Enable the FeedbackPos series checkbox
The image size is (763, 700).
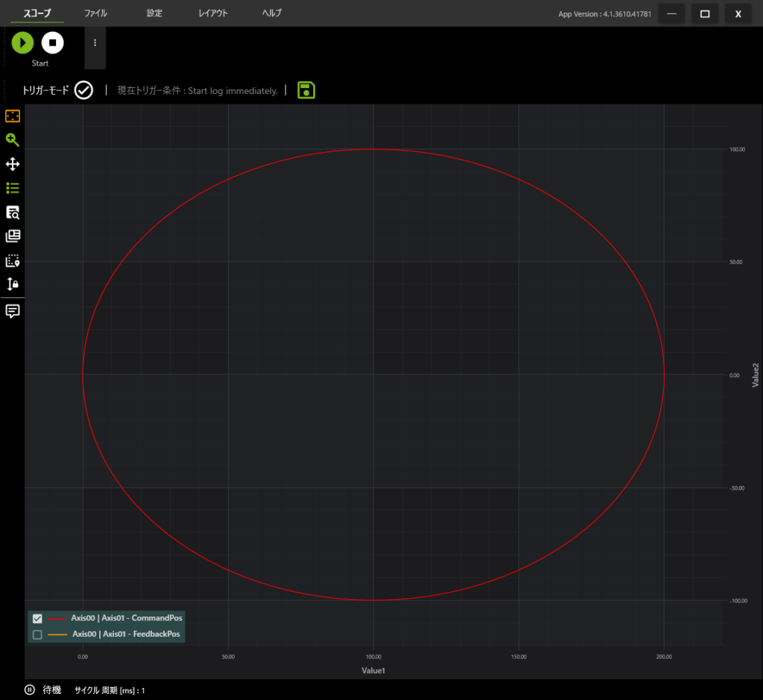pyautogui.click(x=38, y=634)
